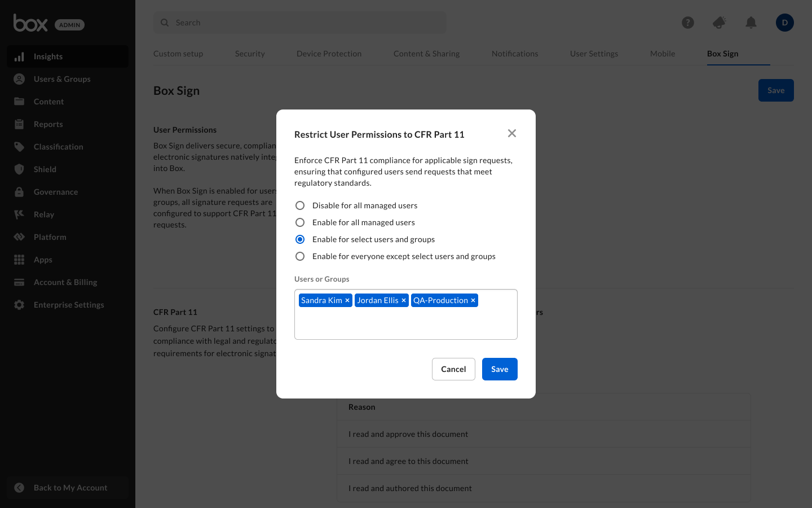Remove Jordan Ellis from the users list
The height and width of the screenshot is (508, 812).
click(x=404, y=300)
